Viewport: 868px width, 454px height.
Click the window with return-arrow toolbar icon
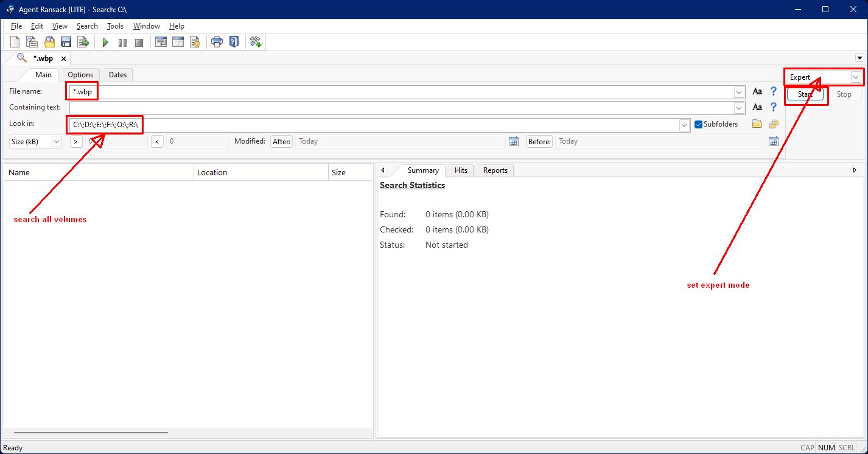click(161, 42)
